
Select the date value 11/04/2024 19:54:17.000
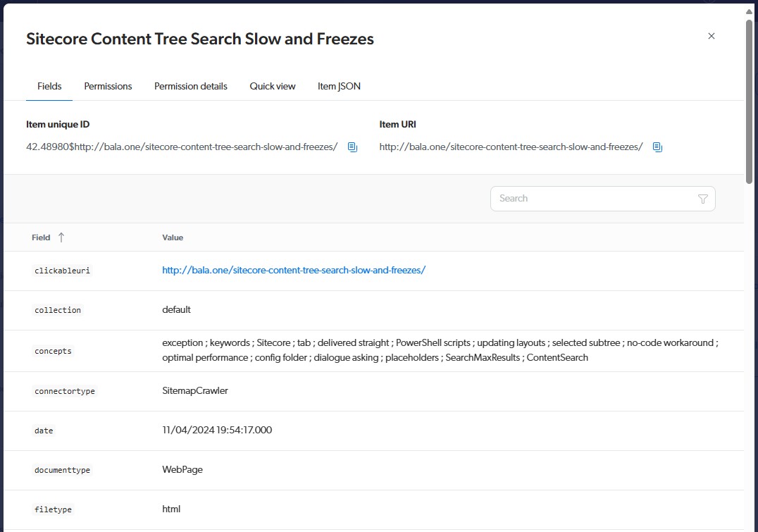pyautogui.click(x=217, y=430)
